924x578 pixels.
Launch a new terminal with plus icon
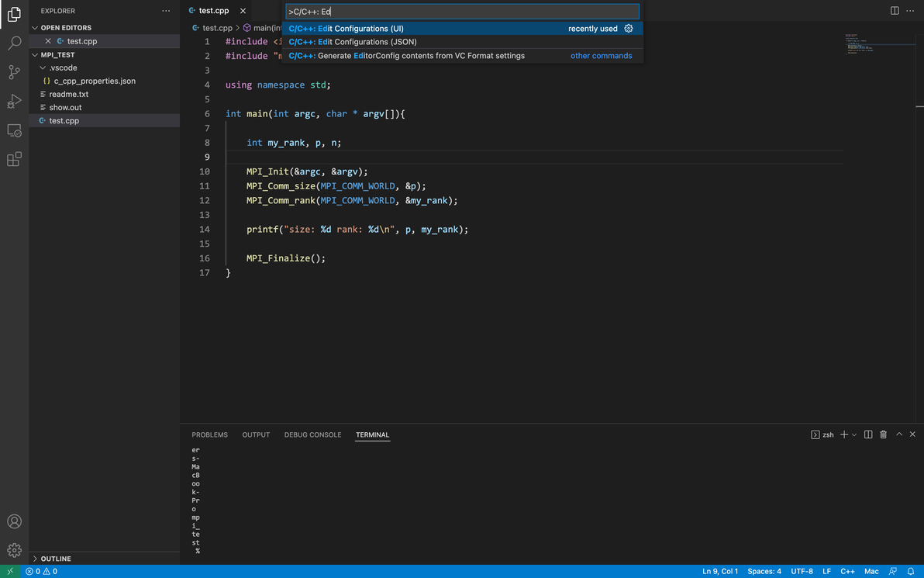pos(844,434)
